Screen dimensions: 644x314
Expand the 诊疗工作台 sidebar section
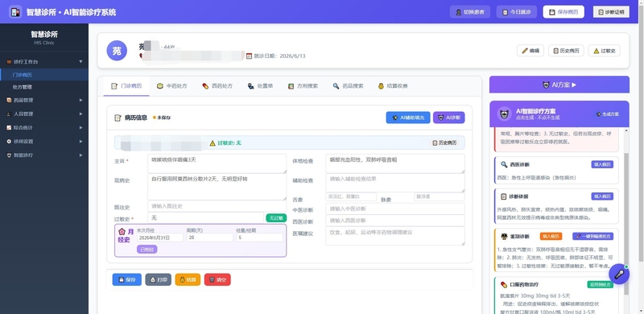click(x=44, y=62)
